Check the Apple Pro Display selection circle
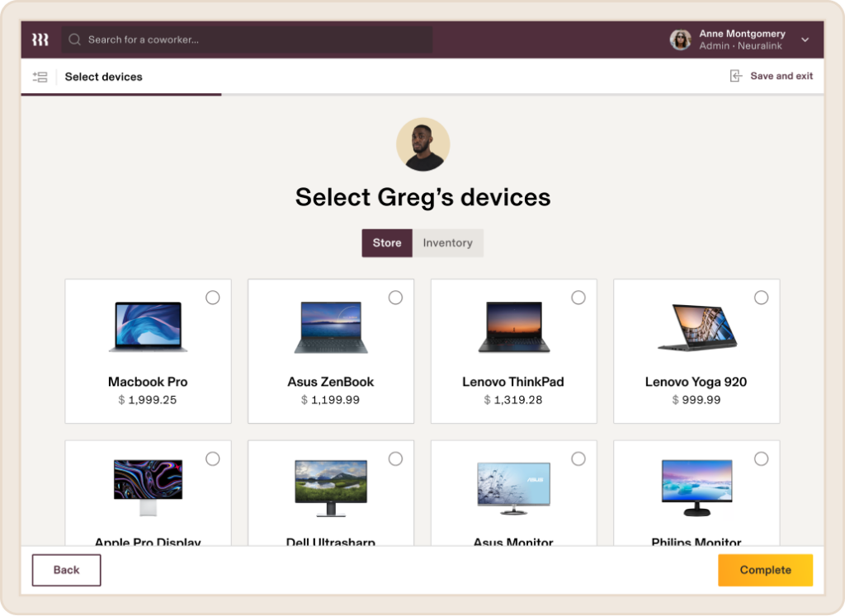 tap(213, 458)
